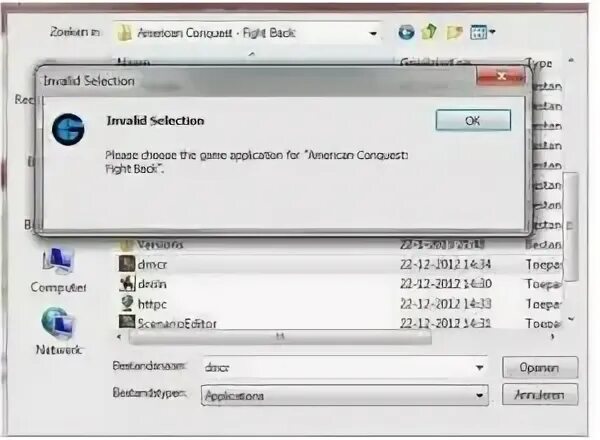Click the vertical scrollbar of the file list
The width and height of the screenshot is (600, 440).
tap(571, 226)
